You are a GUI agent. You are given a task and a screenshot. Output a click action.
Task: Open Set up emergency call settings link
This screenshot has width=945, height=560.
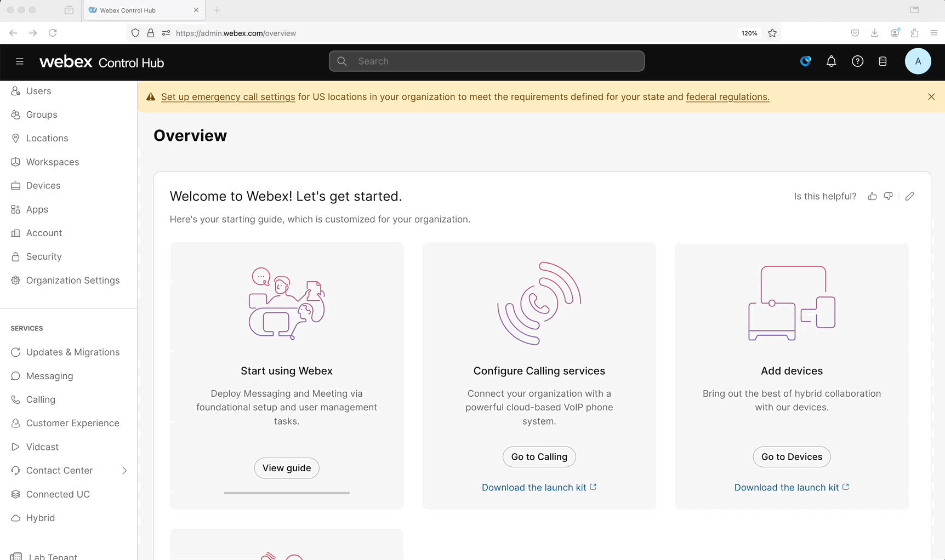(228, 97)
